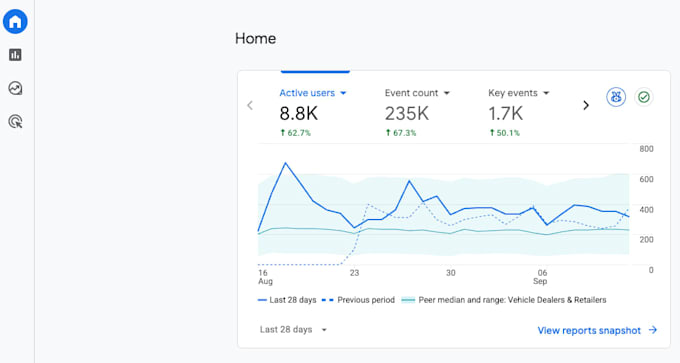
Task: Open the Event count metric dropdown
Action: coord(417,93)
